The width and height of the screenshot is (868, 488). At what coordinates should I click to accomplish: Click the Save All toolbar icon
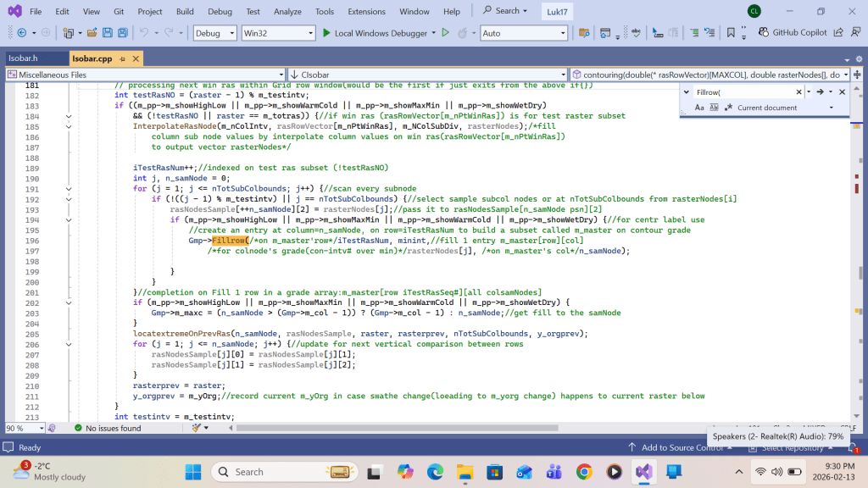(124, 33)
